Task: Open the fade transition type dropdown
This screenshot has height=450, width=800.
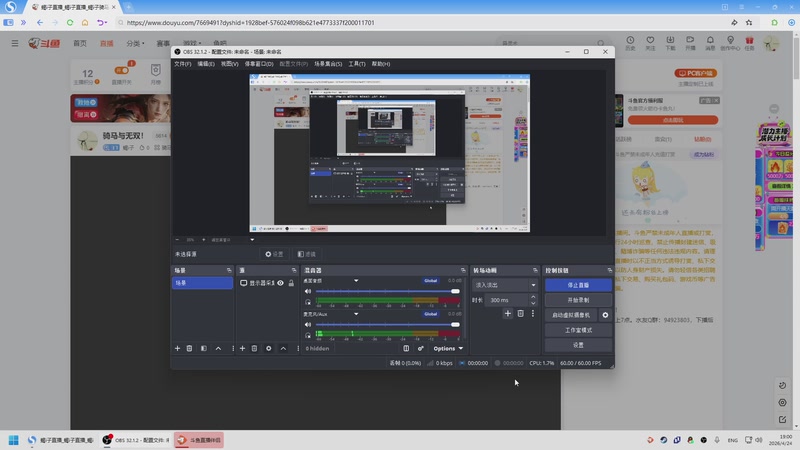Action: click(505, 285)
